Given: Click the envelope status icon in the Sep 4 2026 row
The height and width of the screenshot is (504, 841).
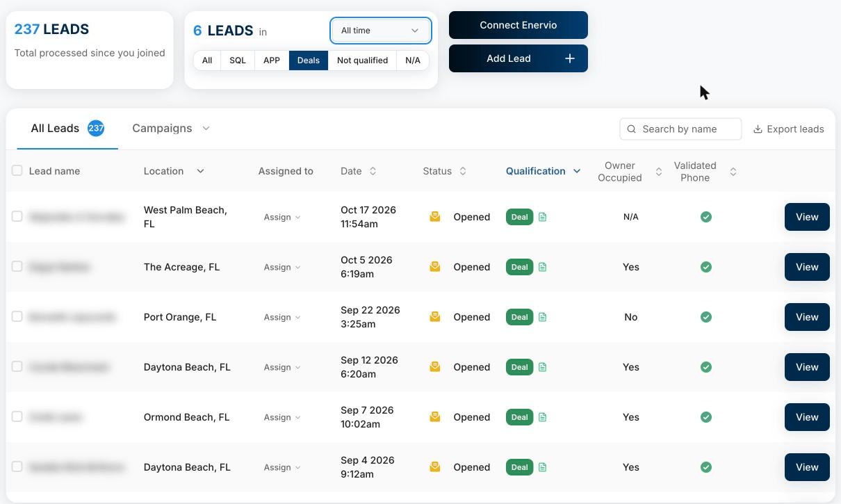Looking at the screenshot, I should (x=435, y=467).
